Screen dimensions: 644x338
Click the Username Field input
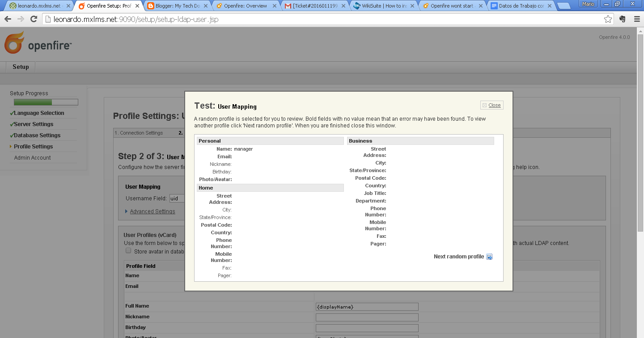pos(177,199)
